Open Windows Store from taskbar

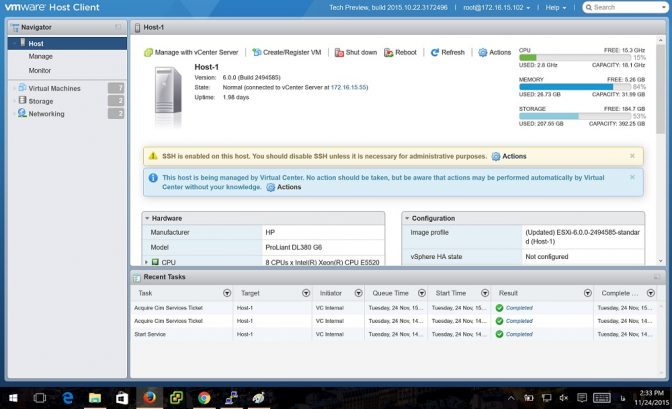click(122, 398)
